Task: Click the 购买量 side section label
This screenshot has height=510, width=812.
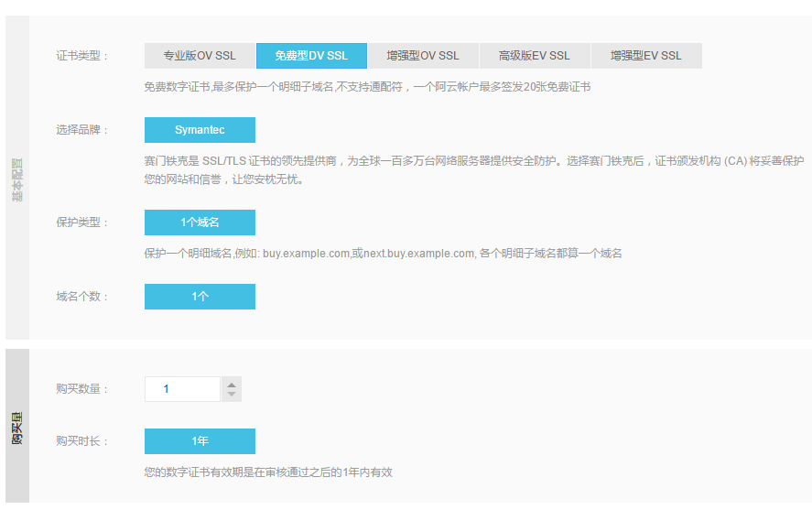Action: pos(17,429)
